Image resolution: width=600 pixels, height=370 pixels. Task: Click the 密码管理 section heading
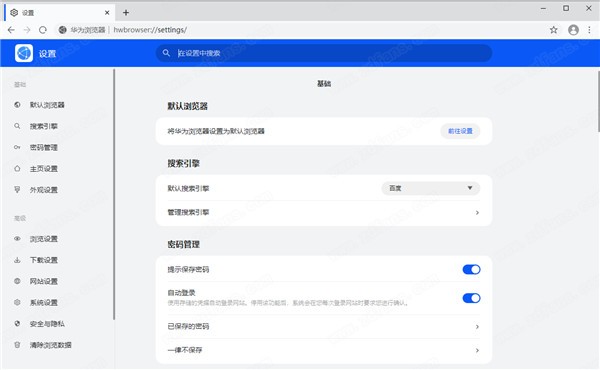pyautogui.click(x=183, y=244)
